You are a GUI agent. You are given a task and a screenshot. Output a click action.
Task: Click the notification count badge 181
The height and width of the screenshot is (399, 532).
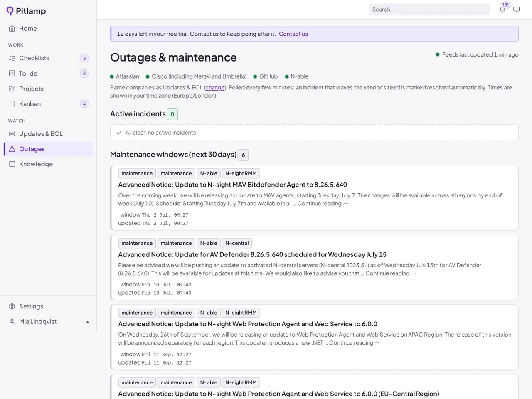pos(506,5)
